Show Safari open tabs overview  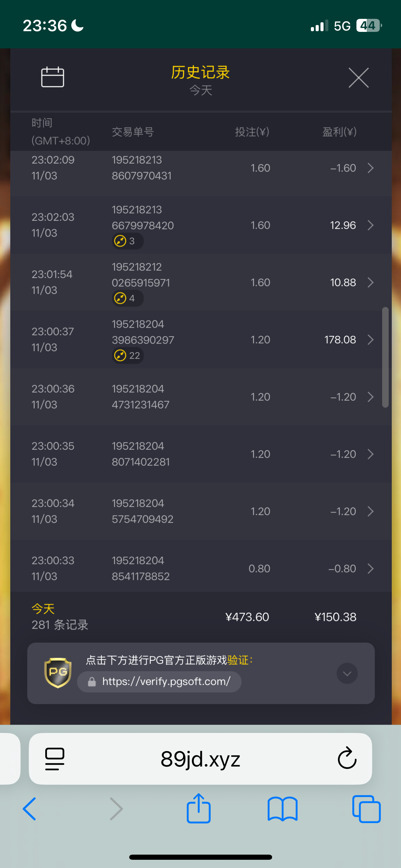click(366, 809)
